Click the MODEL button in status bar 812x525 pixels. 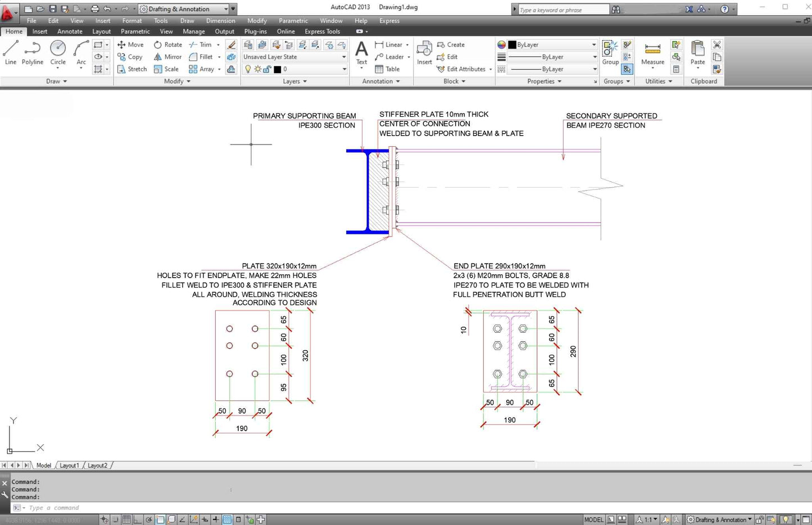593,520
